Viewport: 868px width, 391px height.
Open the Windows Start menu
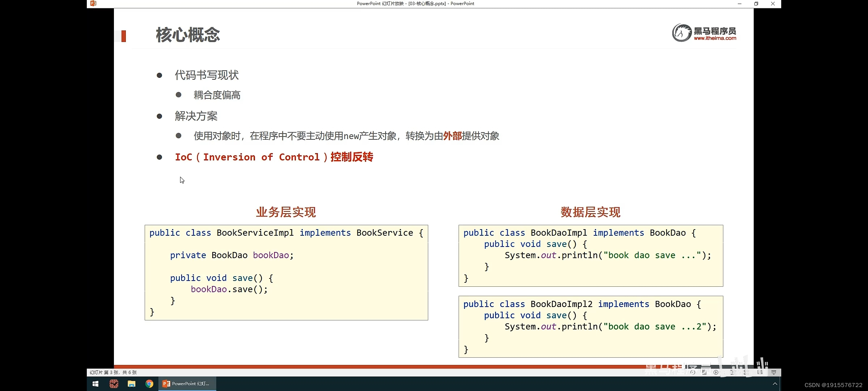[x=95, y=384]
